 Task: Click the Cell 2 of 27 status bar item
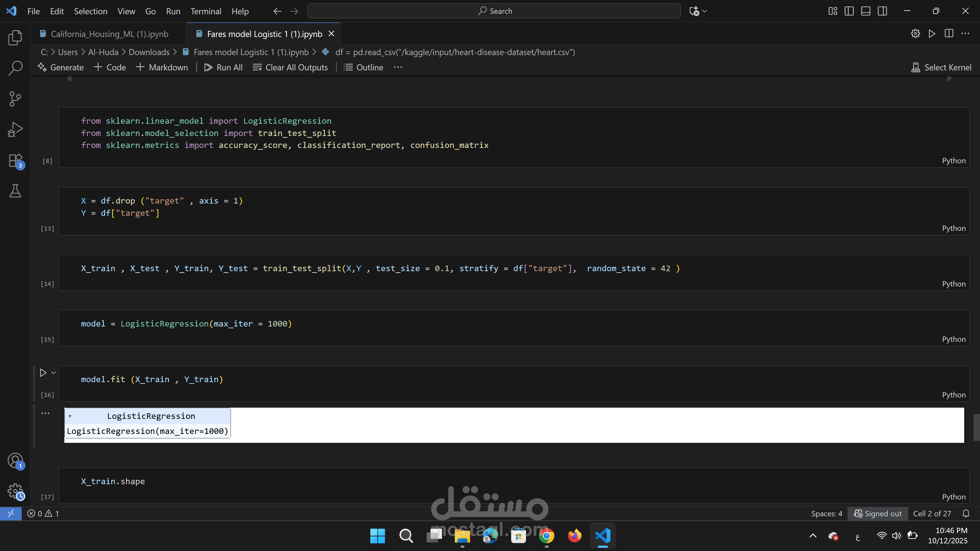(932, 514)
